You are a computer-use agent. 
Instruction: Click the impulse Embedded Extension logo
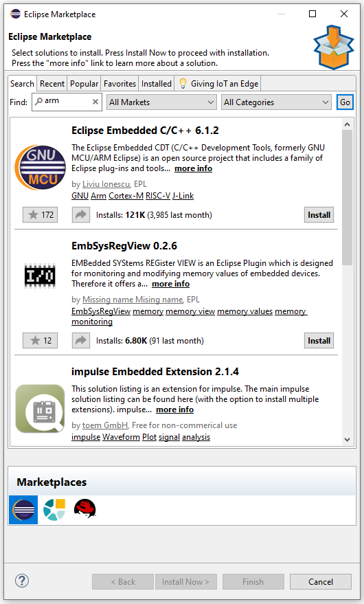click(40, 409)
